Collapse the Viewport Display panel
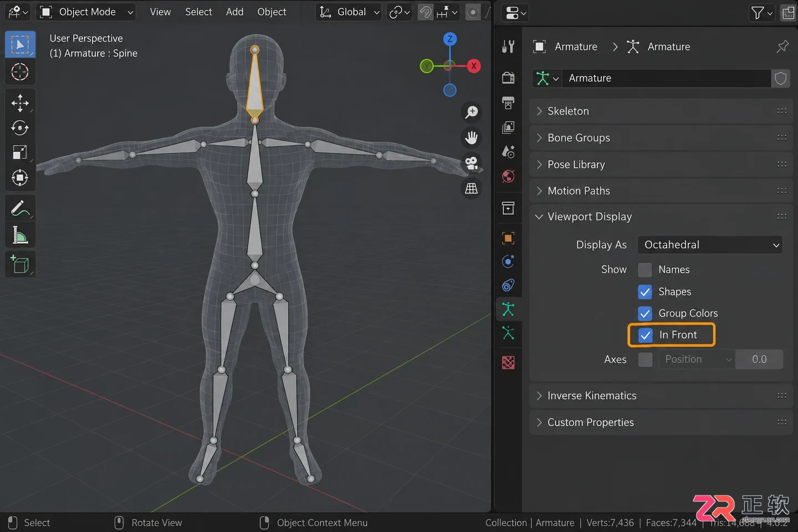Viewport: 798px width, 532px height. 661,217
